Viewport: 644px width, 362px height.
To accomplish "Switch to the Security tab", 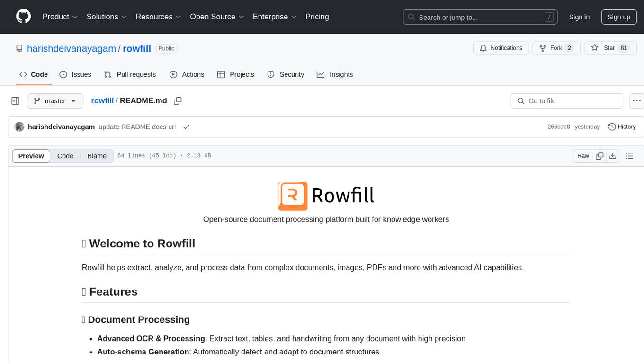I will pyautogui.click(x=286, y=74).
